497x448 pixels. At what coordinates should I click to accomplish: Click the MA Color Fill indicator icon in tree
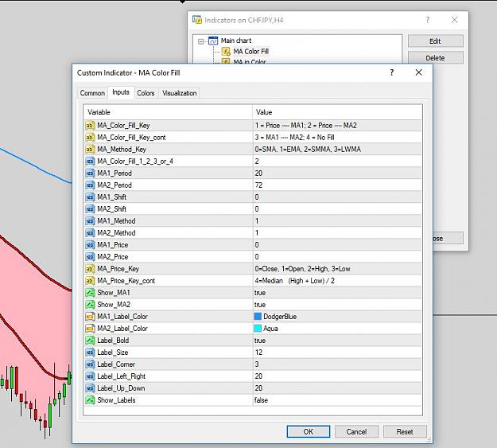tap(226, 52)
